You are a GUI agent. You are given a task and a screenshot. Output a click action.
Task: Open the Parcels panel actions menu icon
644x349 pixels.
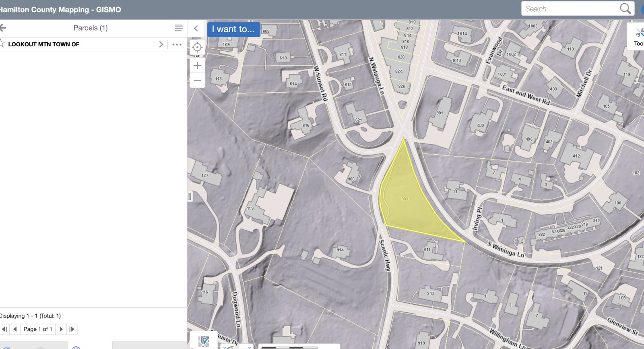179,28
